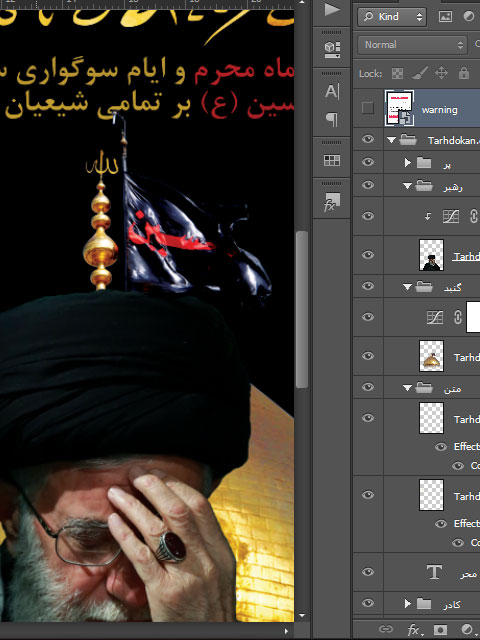
Task: Select white mask thumbnail of curves layer
Action: [473, 317]
